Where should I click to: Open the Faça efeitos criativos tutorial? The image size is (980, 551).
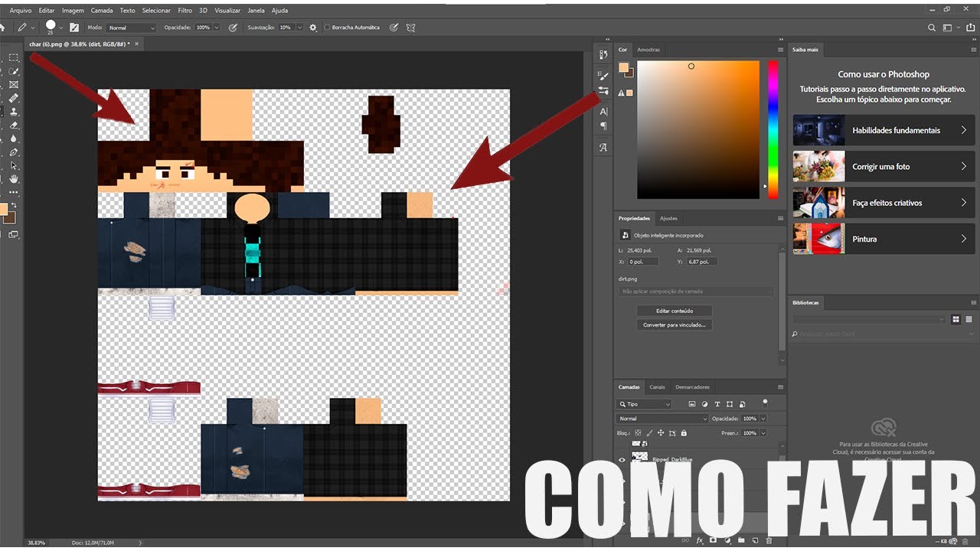pyautogui.click(x=884, y=203)
